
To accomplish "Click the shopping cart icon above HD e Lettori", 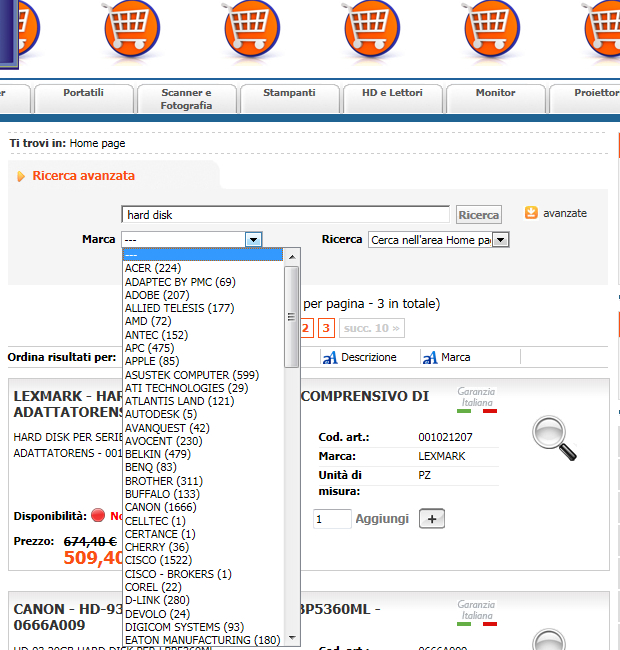I will coord(372,28).
